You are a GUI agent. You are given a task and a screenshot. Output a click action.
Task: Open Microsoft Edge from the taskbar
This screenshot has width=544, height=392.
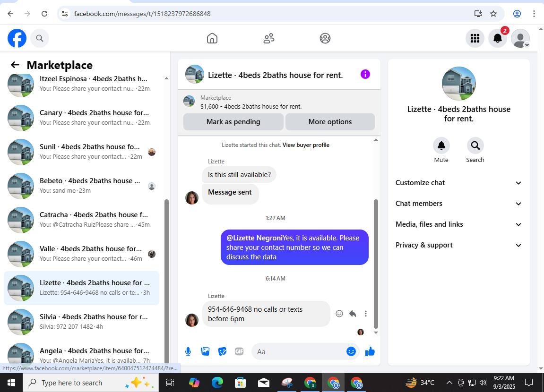pos(217,383)
